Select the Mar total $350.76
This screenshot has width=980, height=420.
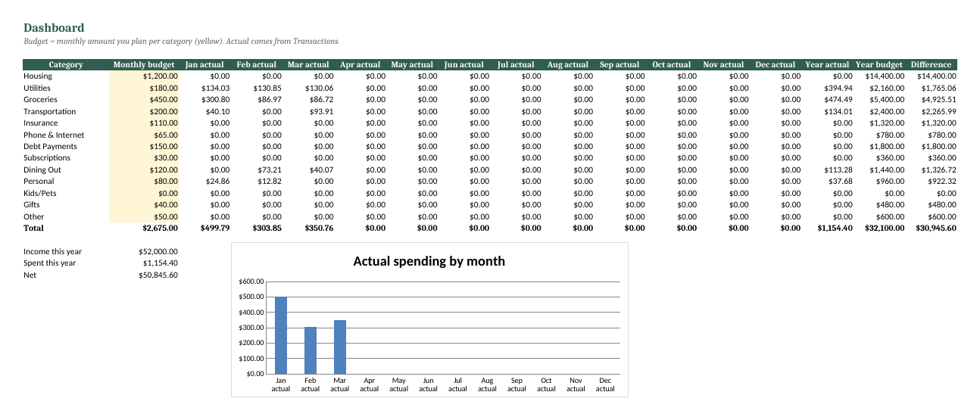click(x=319, y=228)
